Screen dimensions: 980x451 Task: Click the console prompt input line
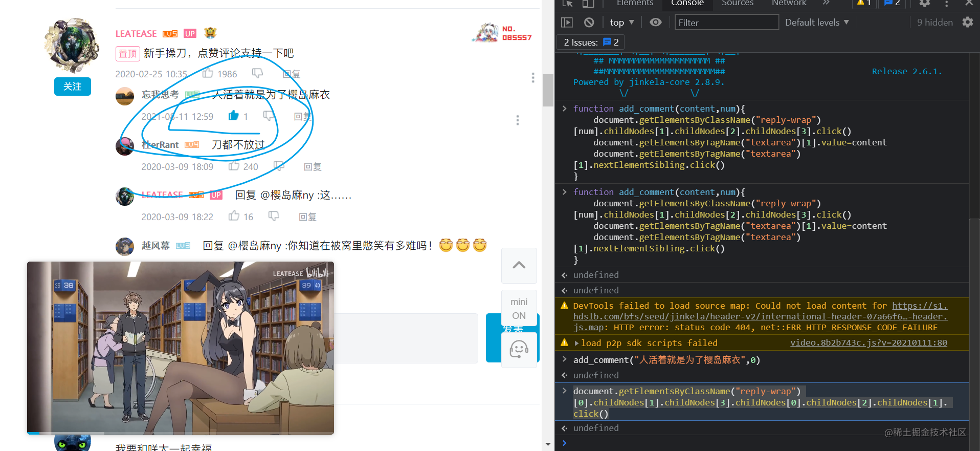[767, 443]
